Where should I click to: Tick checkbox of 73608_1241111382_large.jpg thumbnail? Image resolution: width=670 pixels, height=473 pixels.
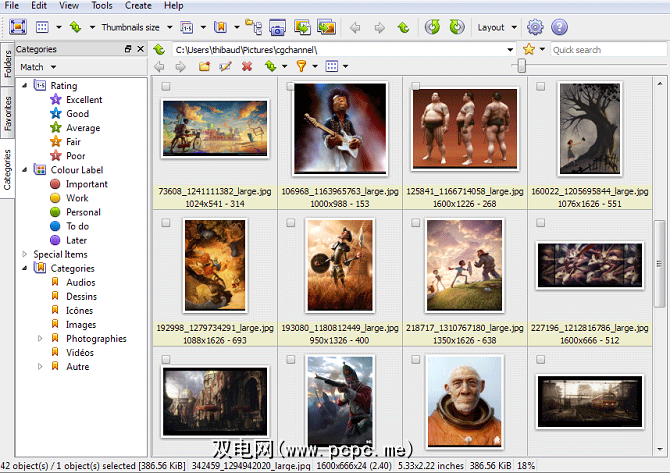166,87
